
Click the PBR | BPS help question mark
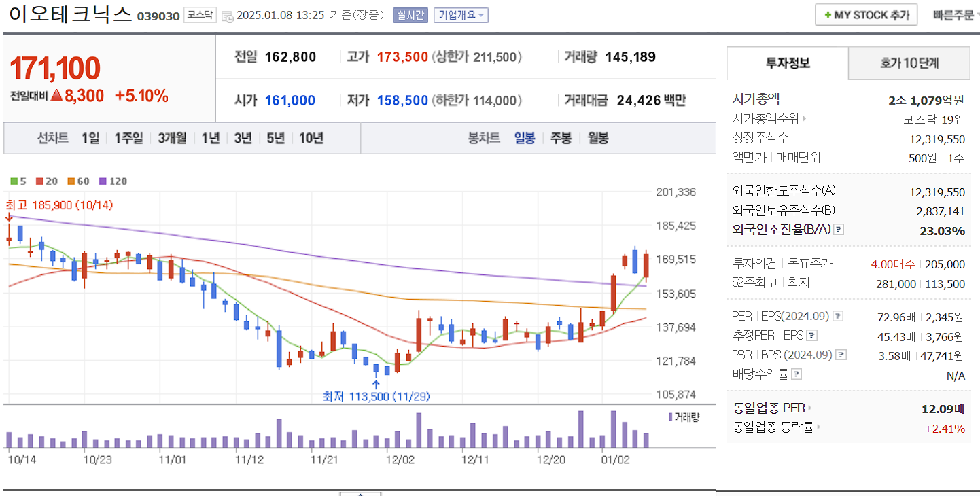click(840, 355)
